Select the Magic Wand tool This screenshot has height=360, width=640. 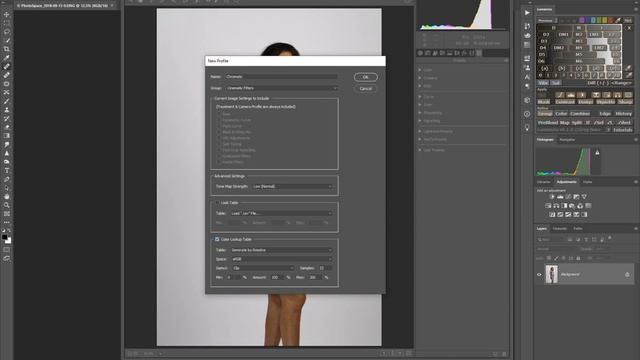(x=7, y=40)
